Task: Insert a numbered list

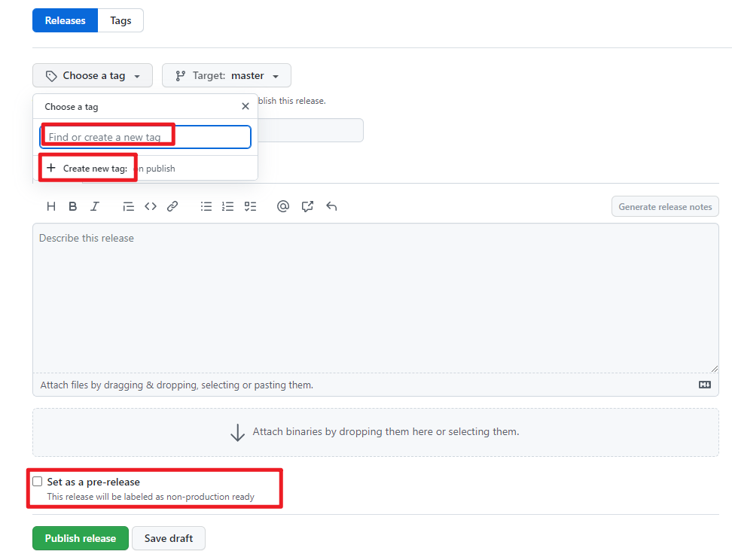Action: tap(228, 206)
